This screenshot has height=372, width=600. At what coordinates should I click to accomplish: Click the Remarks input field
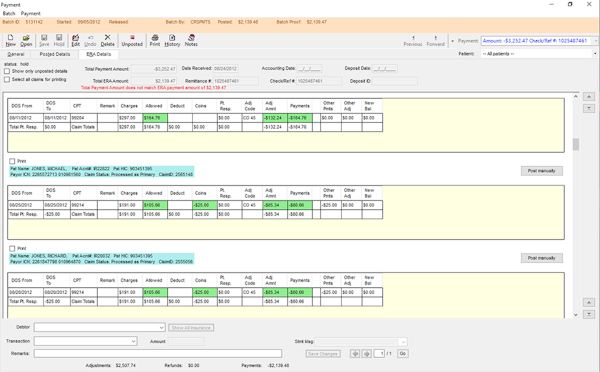pos(158,354)
